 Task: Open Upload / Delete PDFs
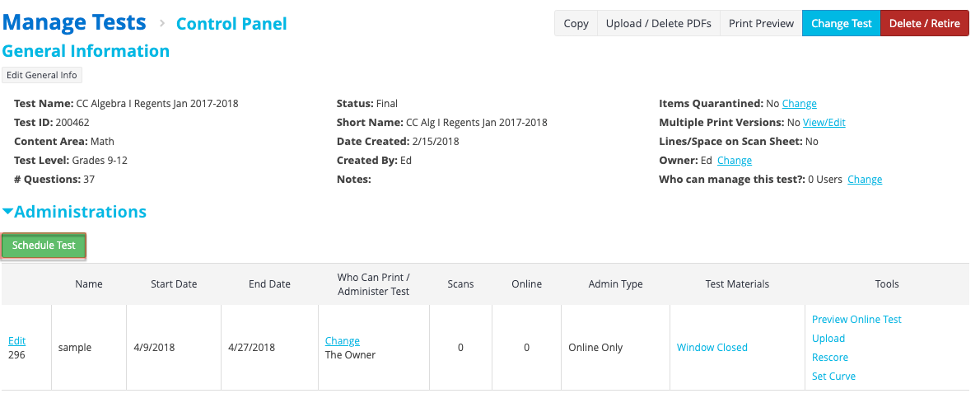[x=659, y=23]
